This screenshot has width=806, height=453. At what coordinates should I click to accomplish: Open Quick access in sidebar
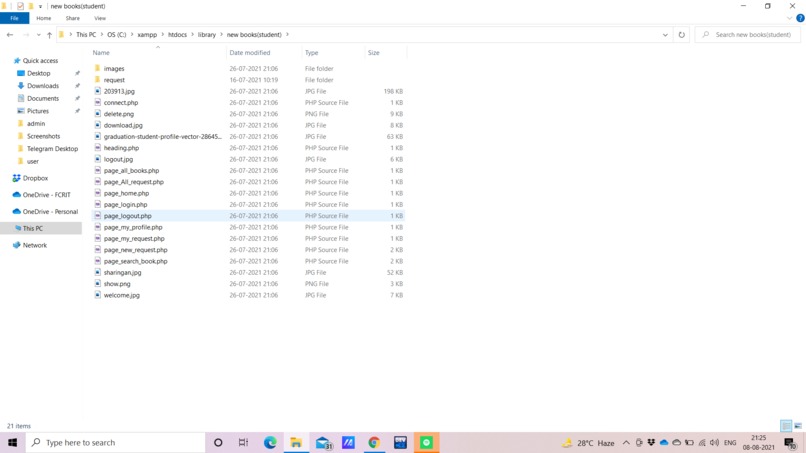pyautogui.click(x=40, y=61)
